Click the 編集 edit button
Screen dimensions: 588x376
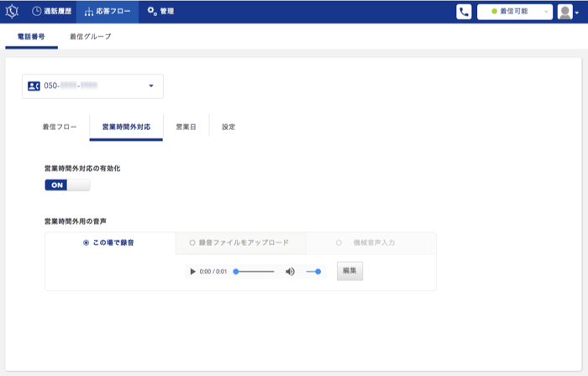pos(349,271)
